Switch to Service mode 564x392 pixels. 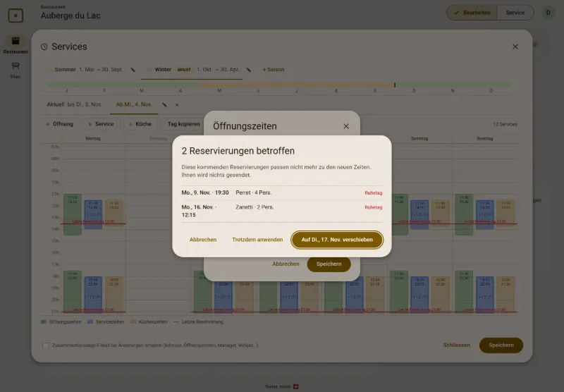pyautogui.click(x=515, y=13)
